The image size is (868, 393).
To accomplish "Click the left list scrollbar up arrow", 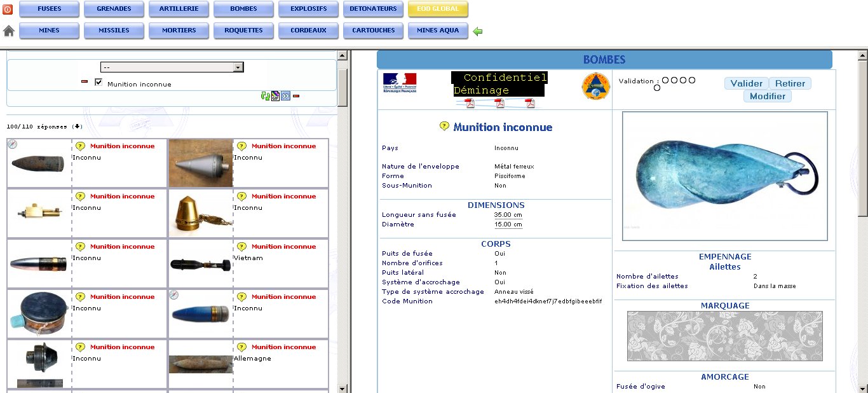I will click(343, 55).
